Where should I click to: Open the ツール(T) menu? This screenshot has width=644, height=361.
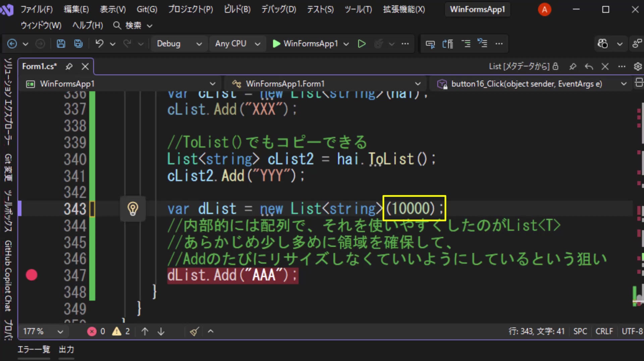click(358, 9)
